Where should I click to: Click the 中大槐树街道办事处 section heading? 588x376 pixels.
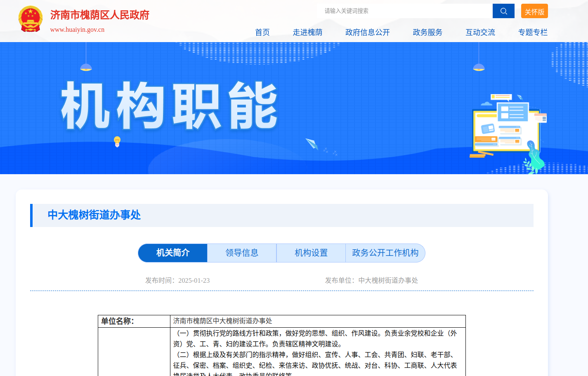[94, 215]
